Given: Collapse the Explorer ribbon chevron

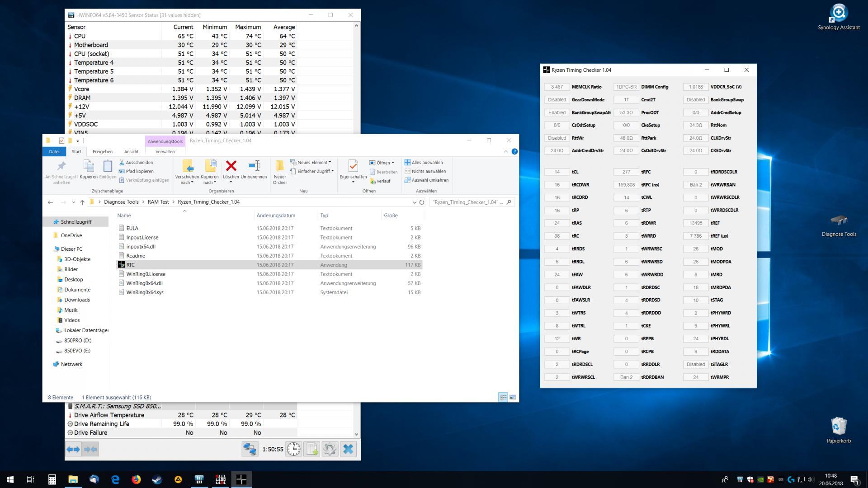Looking at the screenshot, I should coord(505,152).
